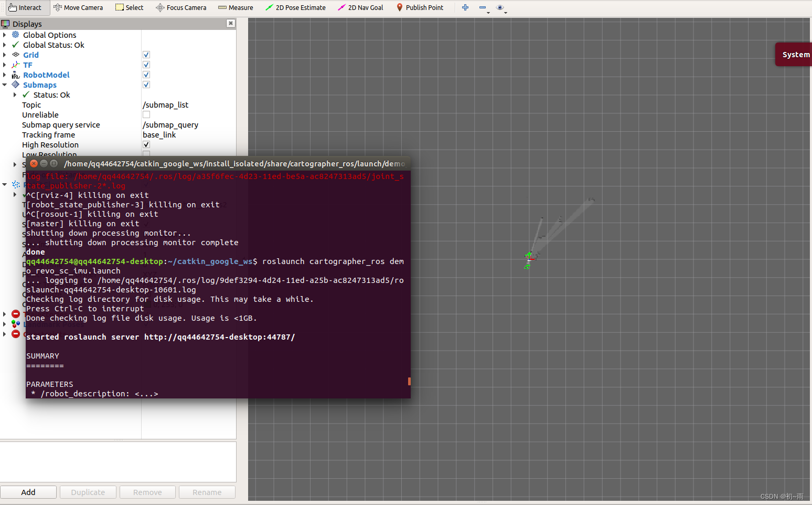Toggle the Submaps display checkbox
Image resolution: width=812 pixels, height=505 pixels.
[146, 85]
